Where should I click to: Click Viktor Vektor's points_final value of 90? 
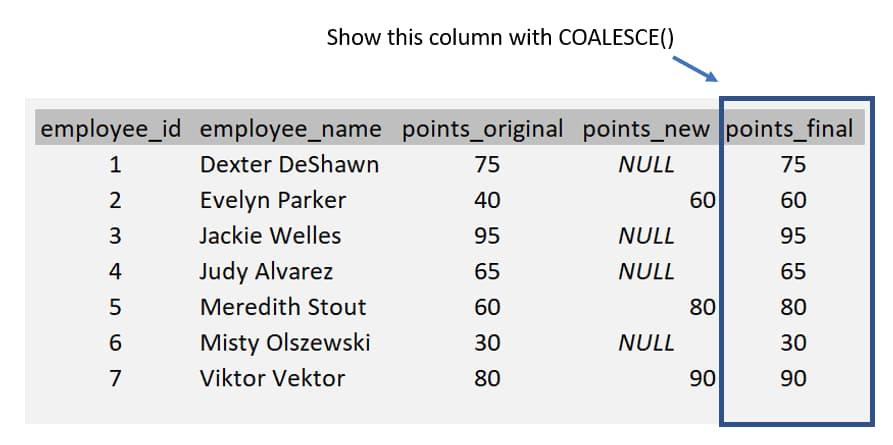pos(793,378)
